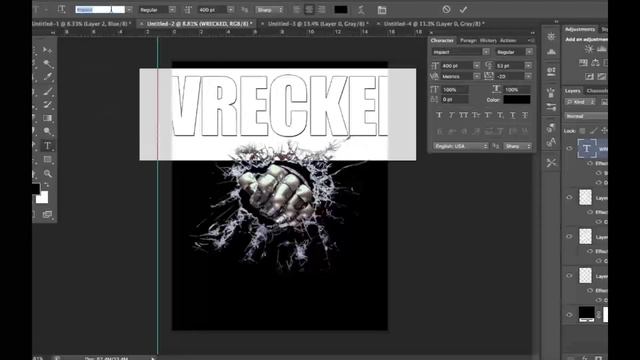Switch to the Untitled-4 document tab
The height and width of the screenshot is (360, 640).
point(434,24)
